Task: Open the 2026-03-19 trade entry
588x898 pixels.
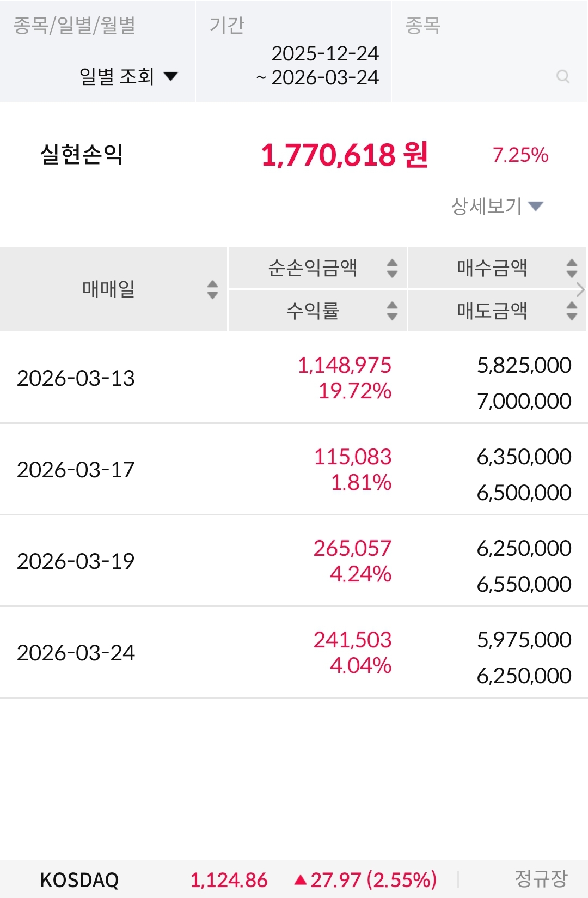Action: (294, 561)
